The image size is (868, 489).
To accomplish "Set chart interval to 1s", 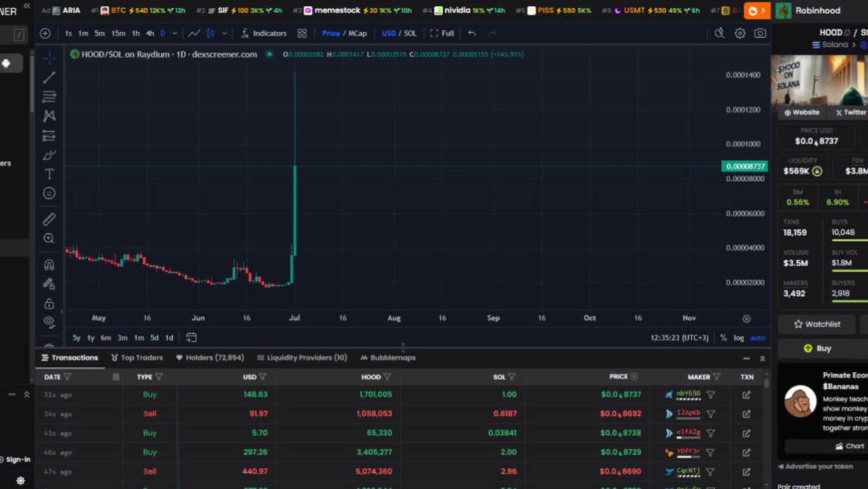I will pyautogui.click(x=68, y=33).
